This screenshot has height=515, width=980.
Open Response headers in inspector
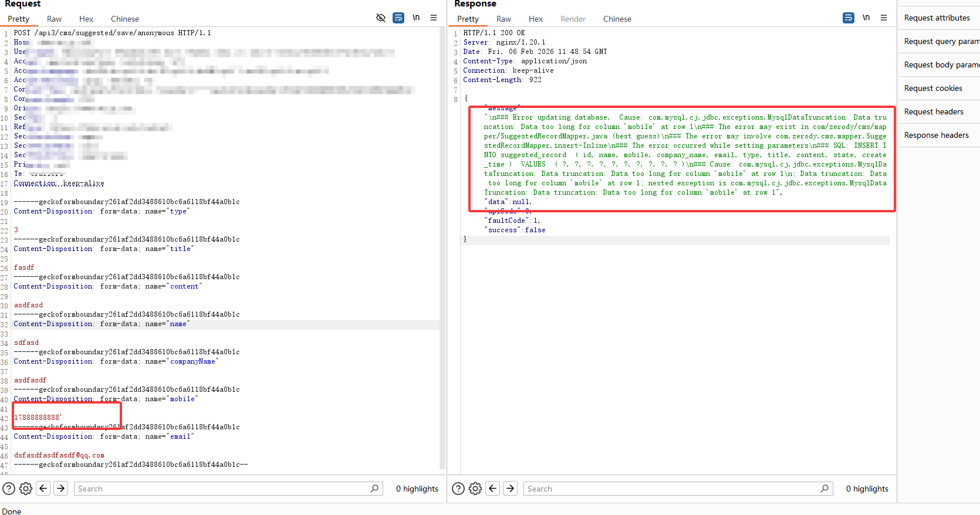click(937, 135)
